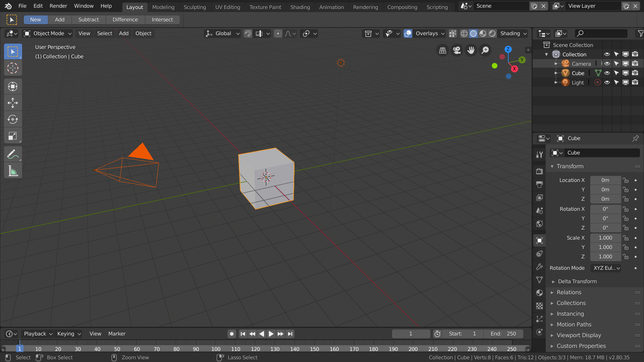This screenshot has width=644, height=362.
Task: Disable Camera render via camera icon
Action: [635, 64]
